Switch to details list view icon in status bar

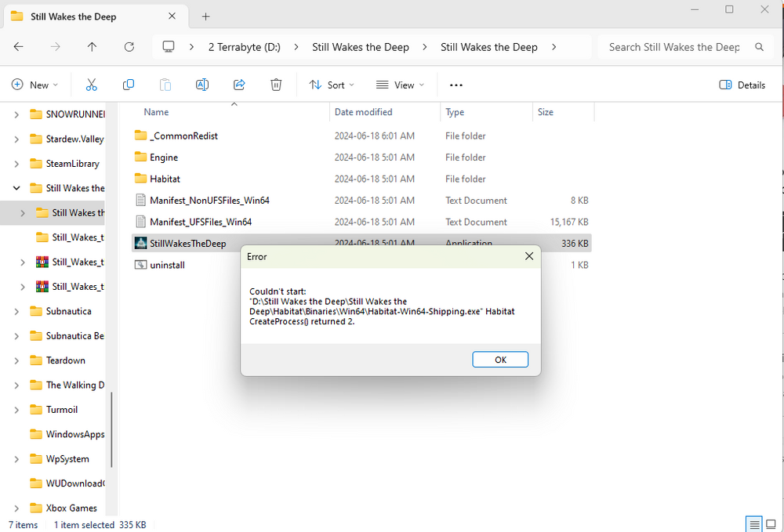point(754,524)
